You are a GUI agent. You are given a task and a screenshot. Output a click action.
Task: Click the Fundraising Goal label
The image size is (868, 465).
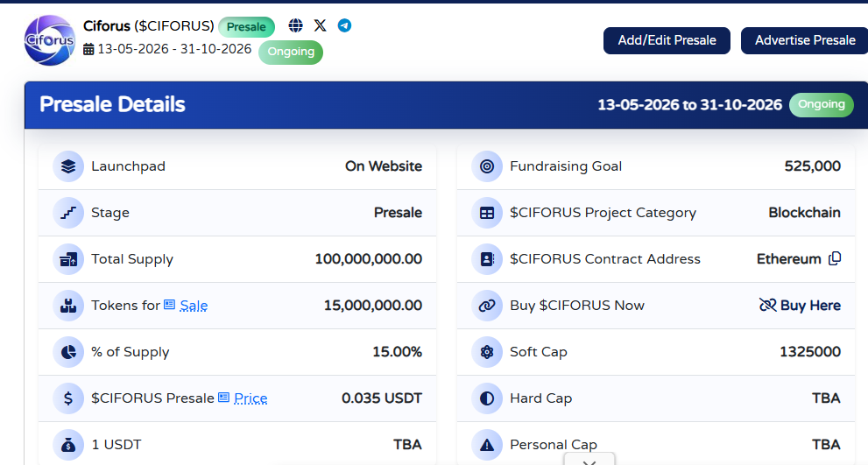[566, 166]
